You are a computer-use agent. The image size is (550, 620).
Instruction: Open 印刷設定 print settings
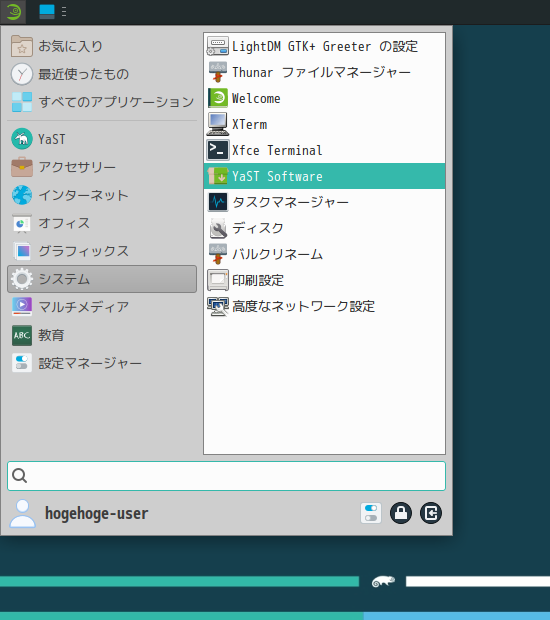[325, 280]
